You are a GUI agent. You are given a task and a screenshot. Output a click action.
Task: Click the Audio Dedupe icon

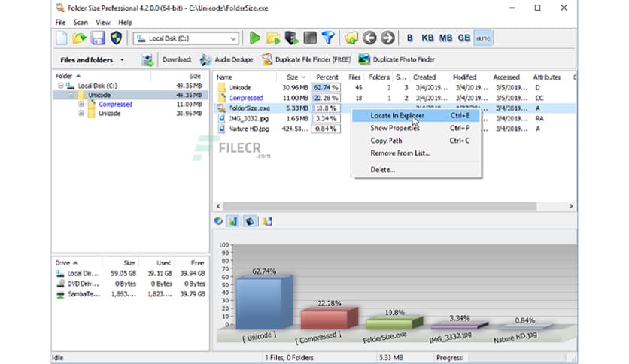(205, 59)
